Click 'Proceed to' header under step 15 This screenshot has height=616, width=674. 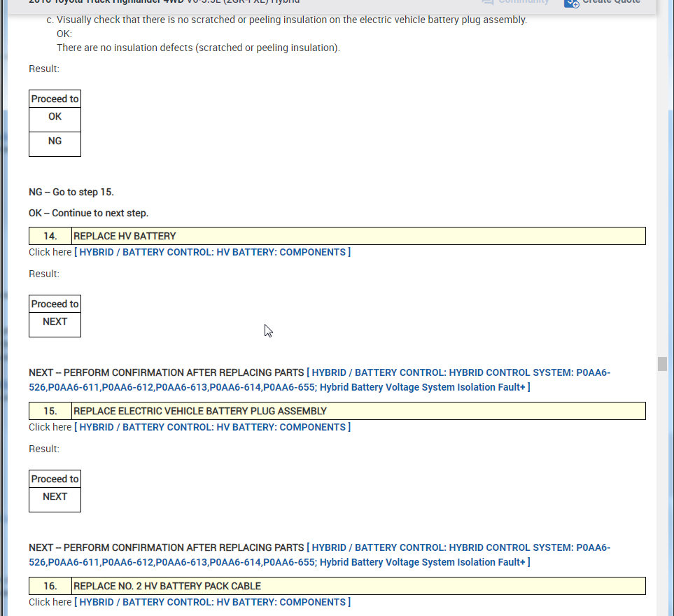click(55, 479)
